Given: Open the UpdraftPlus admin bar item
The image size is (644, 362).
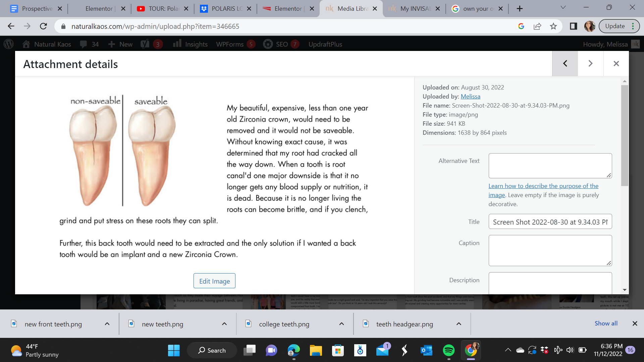Looking at the screenshot, I should tap(325, 44).
